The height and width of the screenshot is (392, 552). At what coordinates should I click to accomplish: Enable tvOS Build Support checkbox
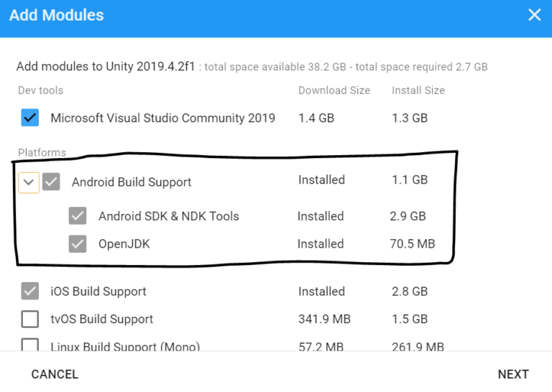pos(30,319)
